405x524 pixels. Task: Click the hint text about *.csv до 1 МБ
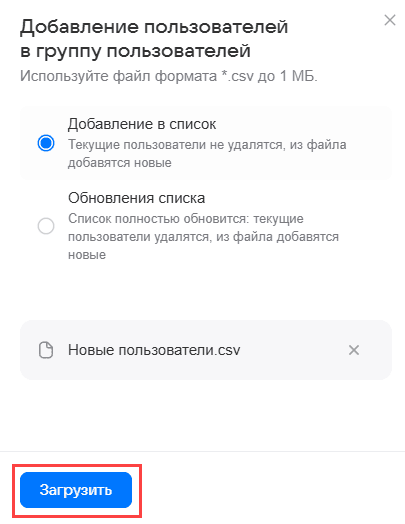(168, 76)
